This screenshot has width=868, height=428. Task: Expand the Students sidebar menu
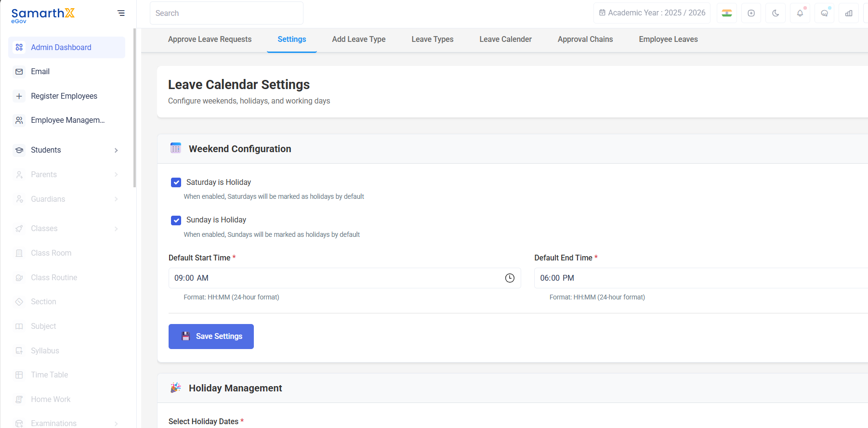66,150
